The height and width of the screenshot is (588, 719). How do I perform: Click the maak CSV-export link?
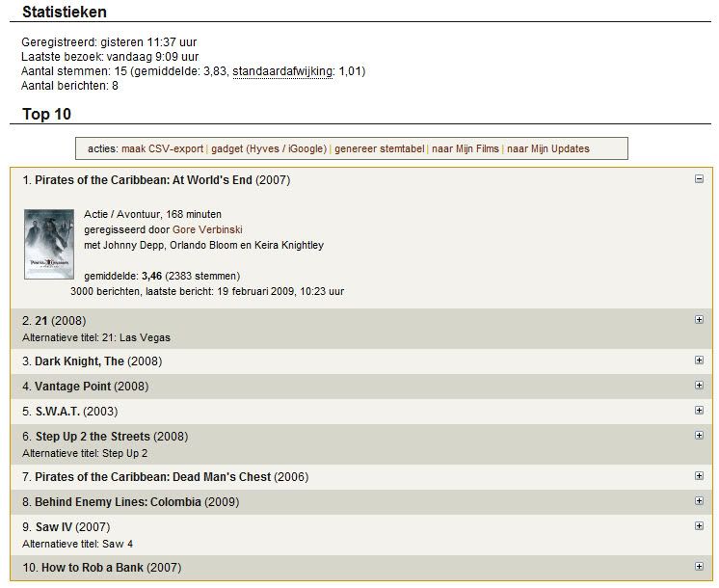coord(162,149)
